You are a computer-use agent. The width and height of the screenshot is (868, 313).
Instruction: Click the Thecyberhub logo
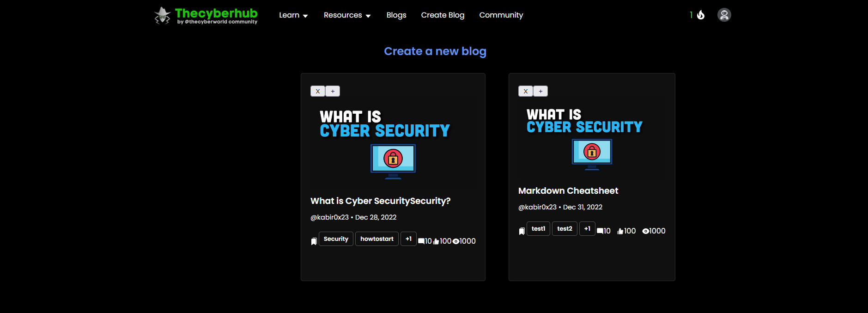[x=206, y=15]
